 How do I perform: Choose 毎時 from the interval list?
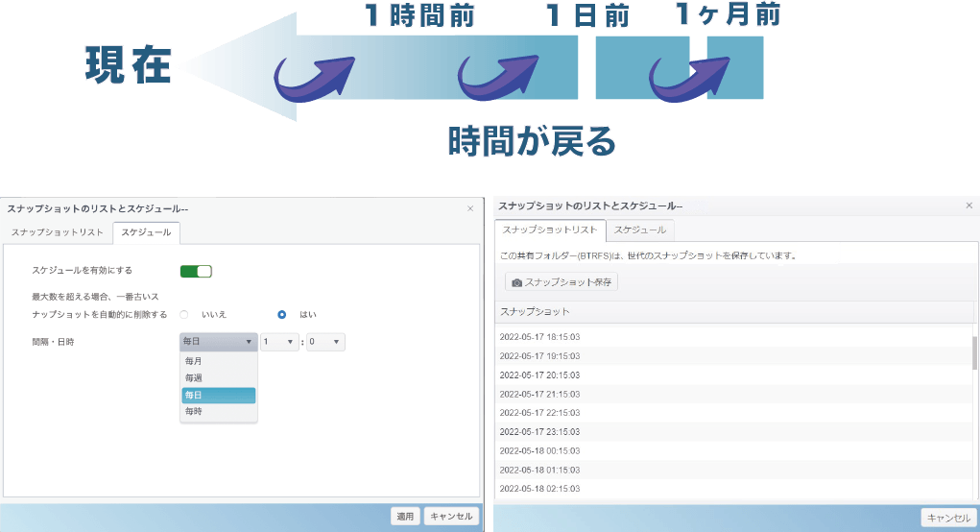pyautogui.click(x=218, y=411)
